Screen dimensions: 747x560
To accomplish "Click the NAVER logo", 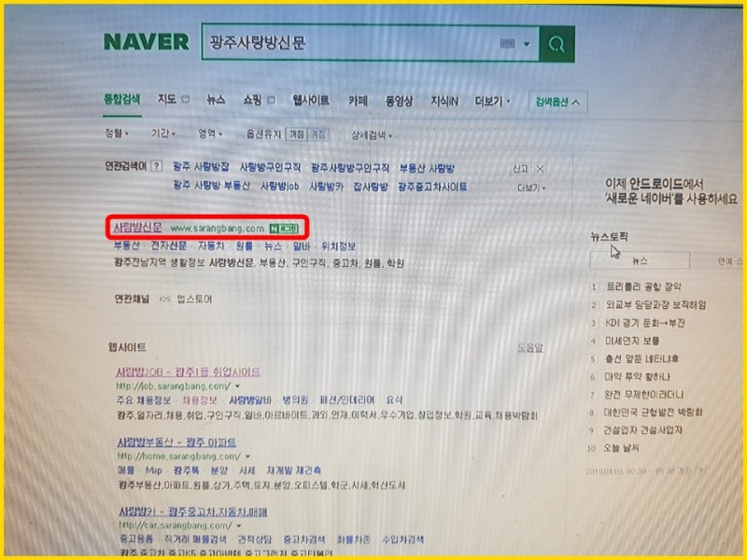I will pyautogui.click(x=147, y=41).
